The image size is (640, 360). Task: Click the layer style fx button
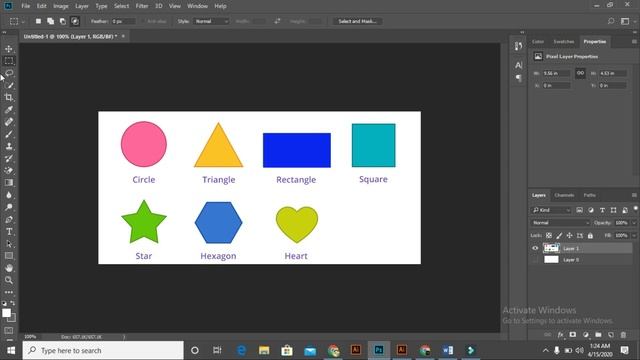(560, 335)
